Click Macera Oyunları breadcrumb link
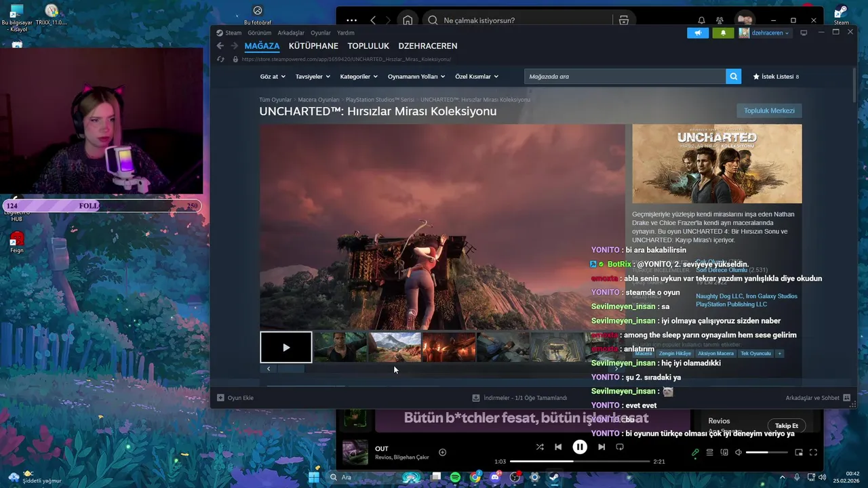 pyautogui.click(x=319, y=100)
